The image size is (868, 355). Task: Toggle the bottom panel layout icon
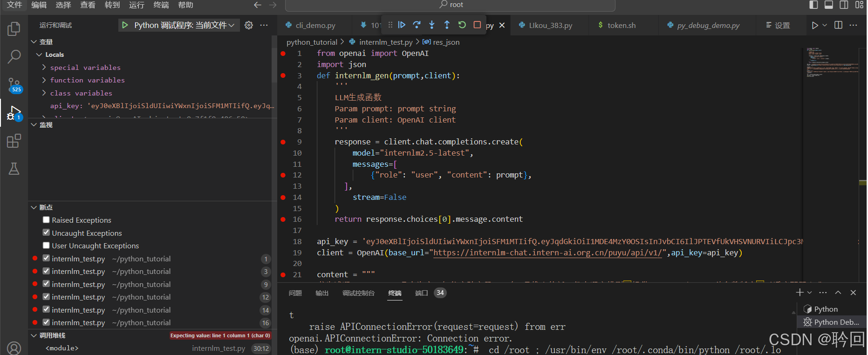coord(829,5)
